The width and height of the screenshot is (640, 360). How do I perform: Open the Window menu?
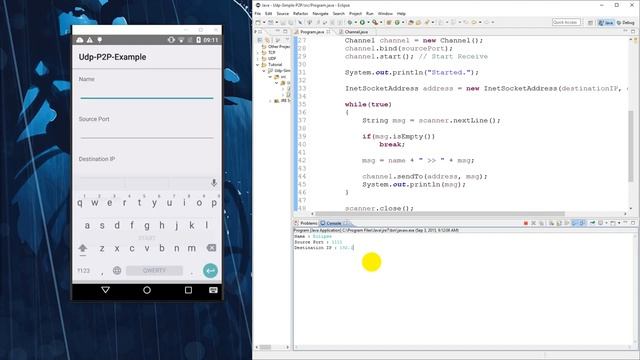tap(385, 13)
